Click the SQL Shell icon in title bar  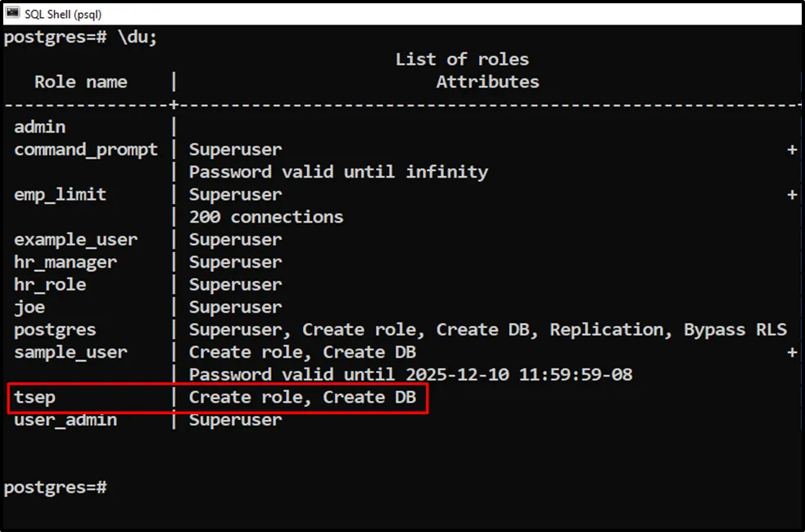(x=12, y=14)
